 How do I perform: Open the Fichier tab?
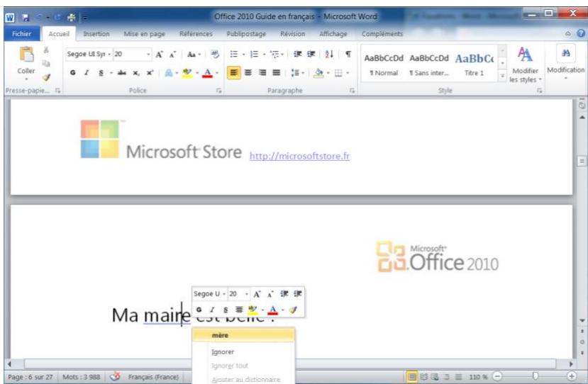tap(22, 34)
